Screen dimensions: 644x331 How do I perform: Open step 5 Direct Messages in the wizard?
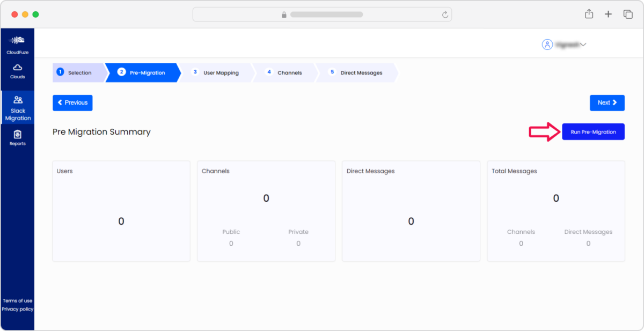click(362, 72)
